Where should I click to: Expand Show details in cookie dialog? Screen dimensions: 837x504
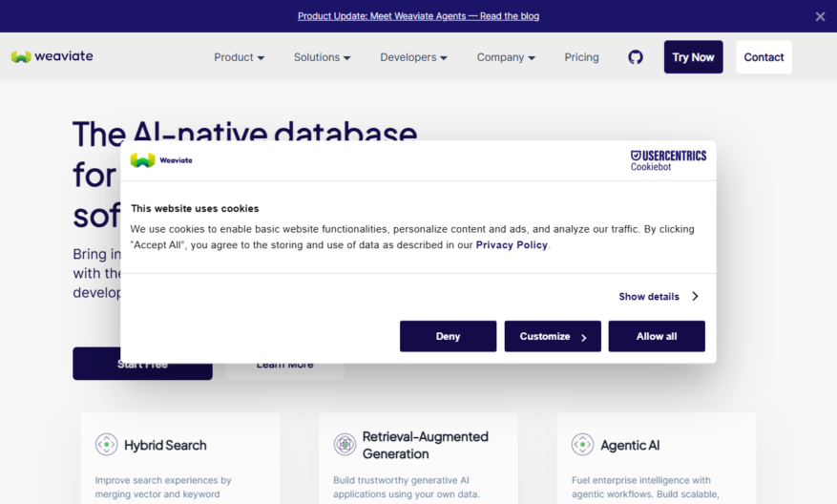coord(659,296)
